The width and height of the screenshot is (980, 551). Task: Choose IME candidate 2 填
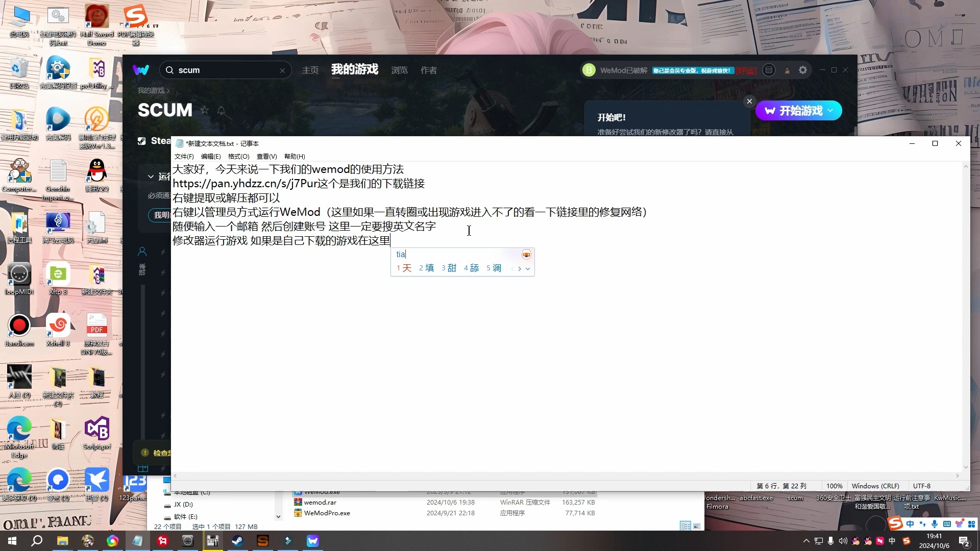tap(426, 268)
